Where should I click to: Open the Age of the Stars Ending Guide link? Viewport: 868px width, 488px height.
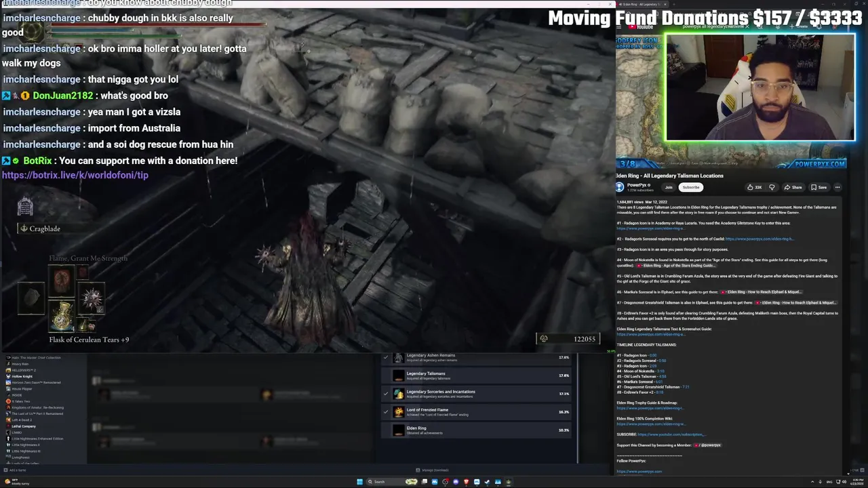click(x=675, y=265)
